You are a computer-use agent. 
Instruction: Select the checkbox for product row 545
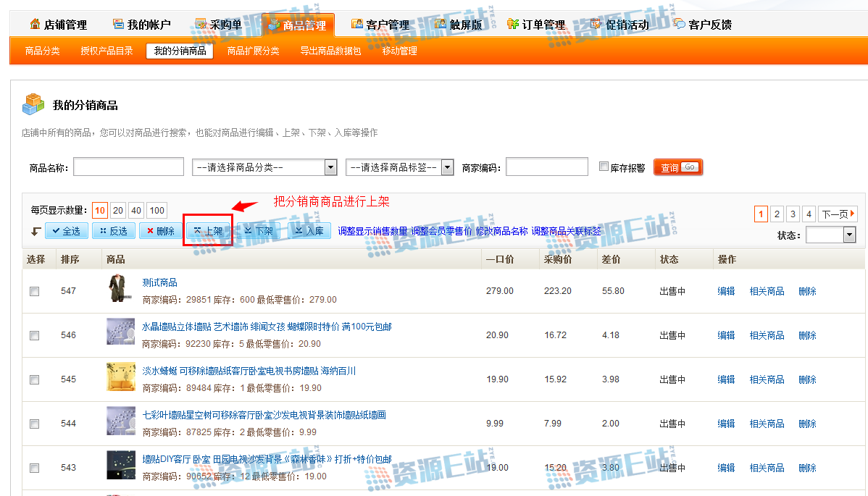point(34,379)
